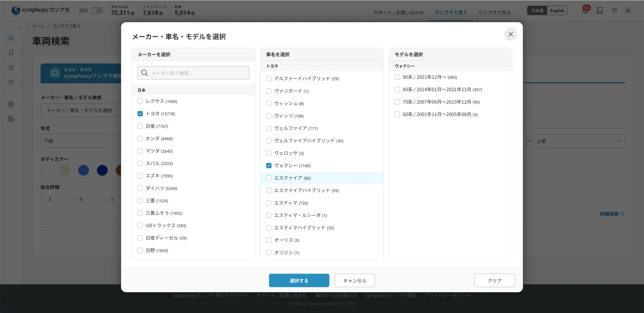The width and height of the screenshot is (644, 313).
Task: Check the 日野 maker checkbox
Action: point(140,250)
